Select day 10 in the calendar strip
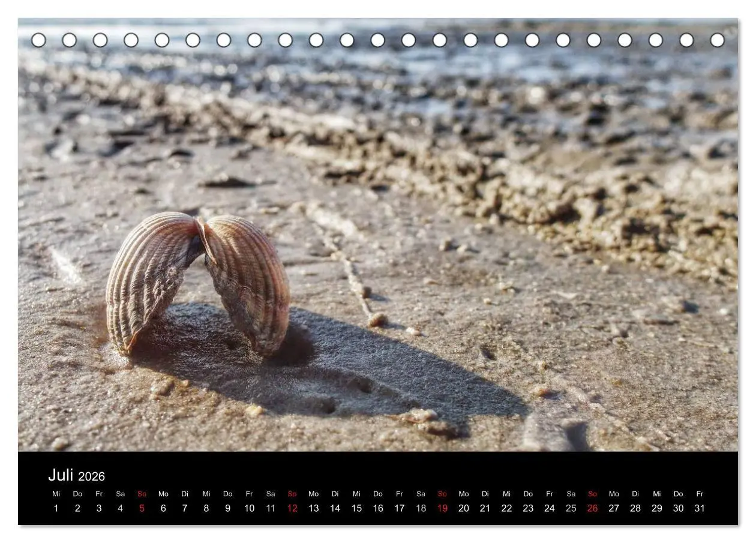 (249, 508)
